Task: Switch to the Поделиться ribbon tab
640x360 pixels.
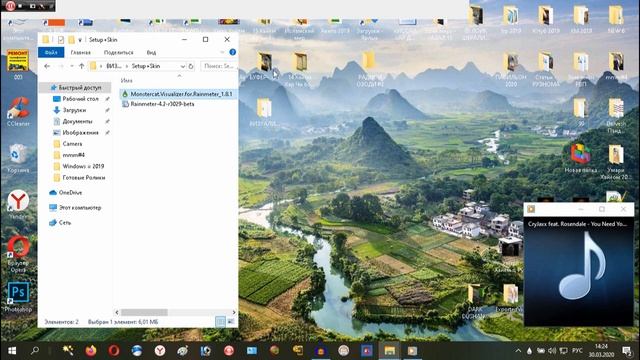Action: pyautogui.click(x=118, y=52)
